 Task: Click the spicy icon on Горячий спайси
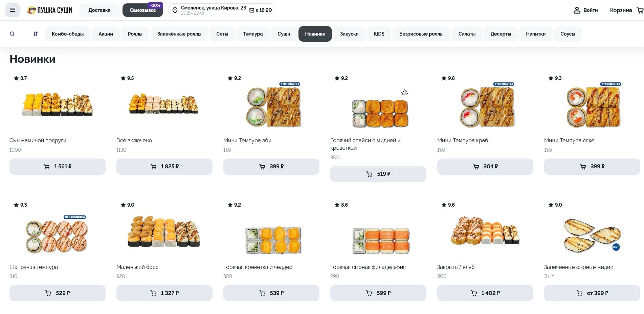click(404, 92)
